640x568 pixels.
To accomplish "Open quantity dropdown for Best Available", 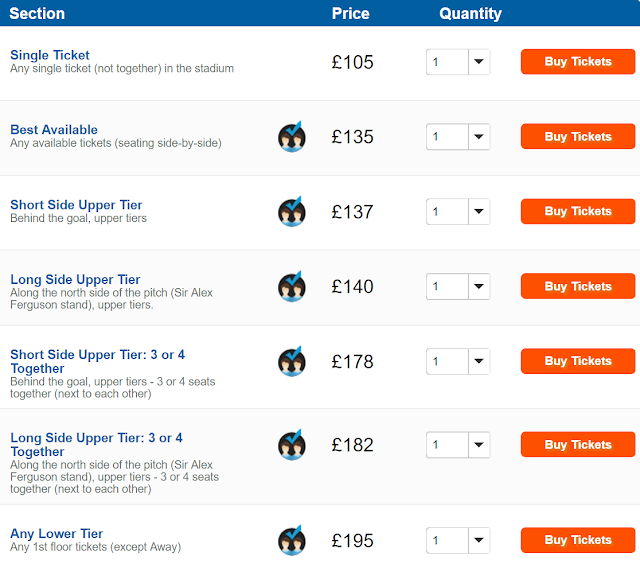I will (x=458, y=137).
